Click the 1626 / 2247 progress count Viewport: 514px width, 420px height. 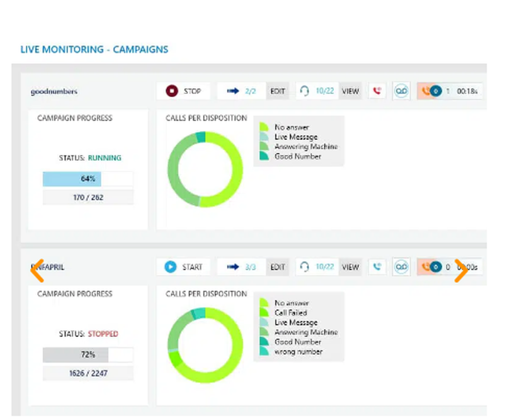pos(88,373)
